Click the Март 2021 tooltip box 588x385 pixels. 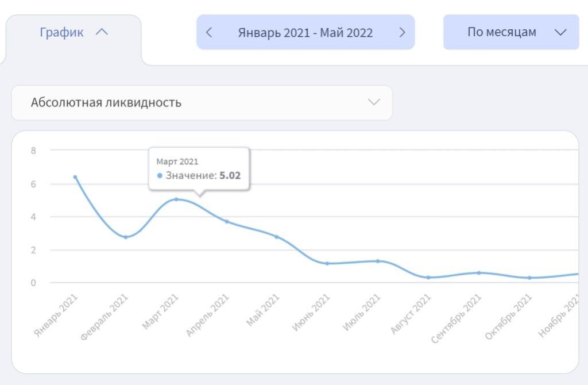pos(199,168)
